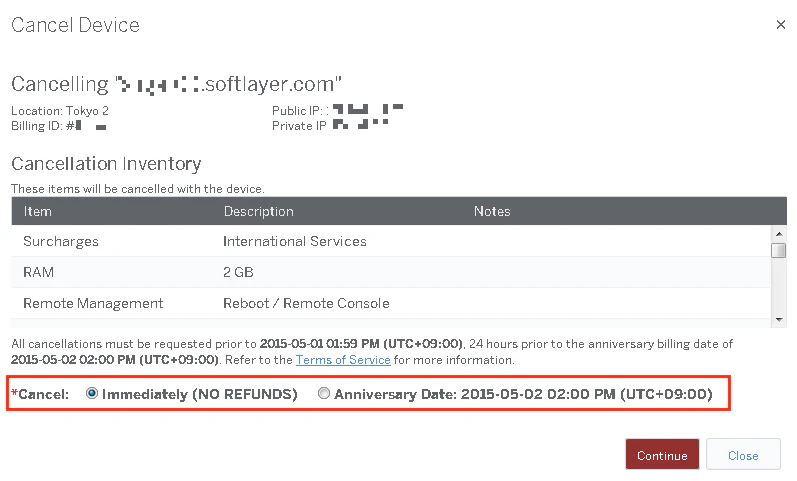Click inventory scrollbar up arrow
797x481 pixels.
tap(778, 234)
